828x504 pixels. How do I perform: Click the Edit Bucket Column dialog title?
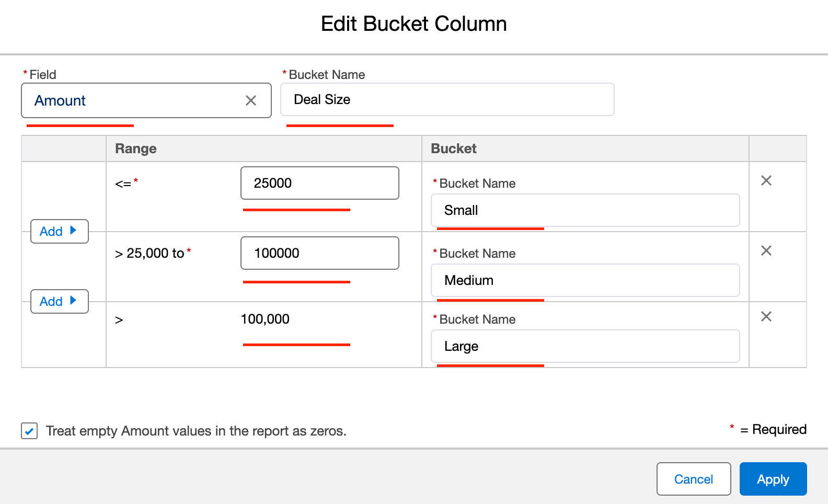tap(413, 24)
